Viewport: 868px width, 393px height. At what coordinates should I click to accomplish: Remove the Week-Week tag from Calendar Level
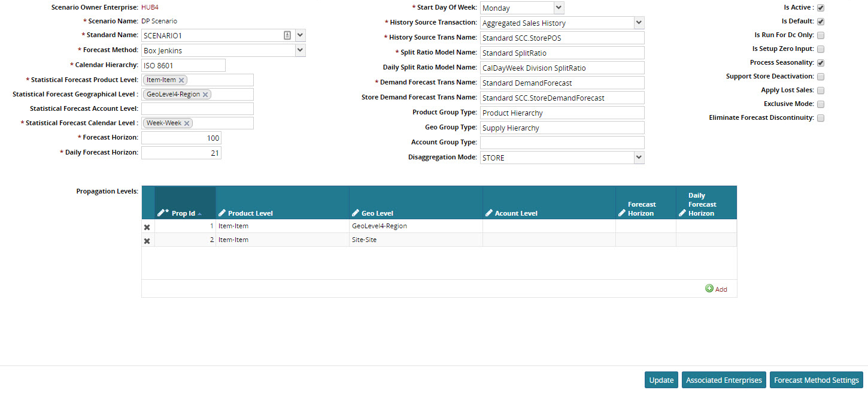(x=187, y=123)
